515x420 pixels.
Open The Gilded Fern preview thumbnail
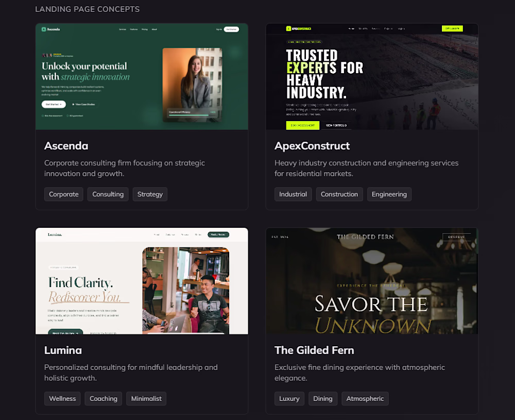coord(372,281)
